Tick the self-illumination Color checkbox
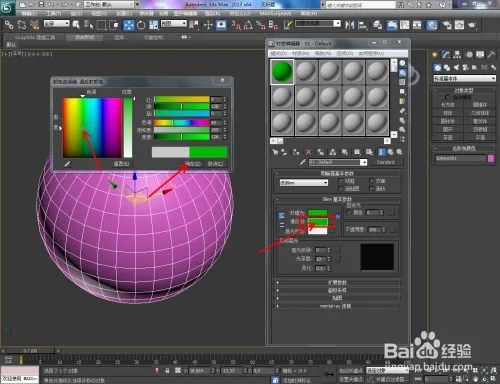Viewport: 500px width, 384px height. click(x=349, y=212)
